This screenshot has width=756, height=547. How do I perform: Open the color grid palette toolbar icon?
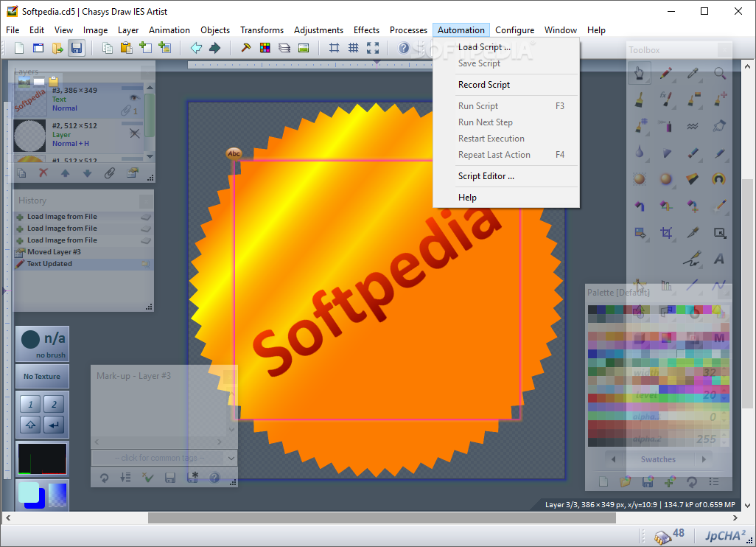[265, 48]
